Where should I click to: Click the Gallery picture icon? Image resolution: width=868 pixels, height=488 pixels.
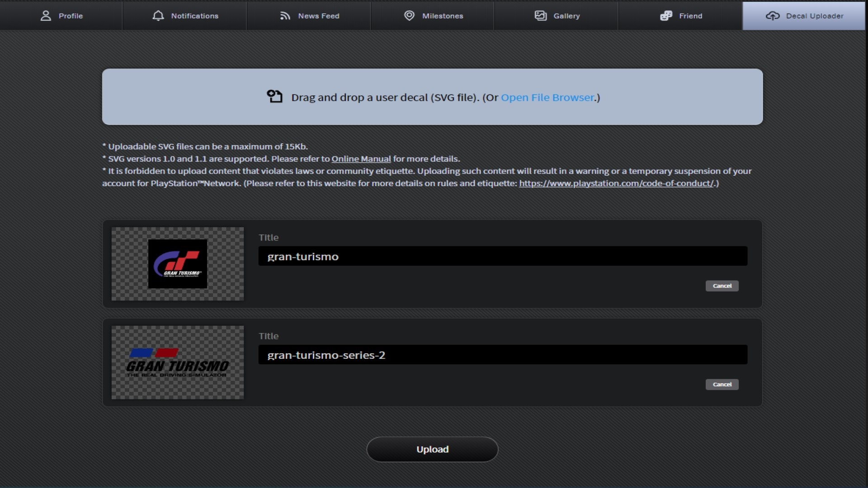[541, 16]
